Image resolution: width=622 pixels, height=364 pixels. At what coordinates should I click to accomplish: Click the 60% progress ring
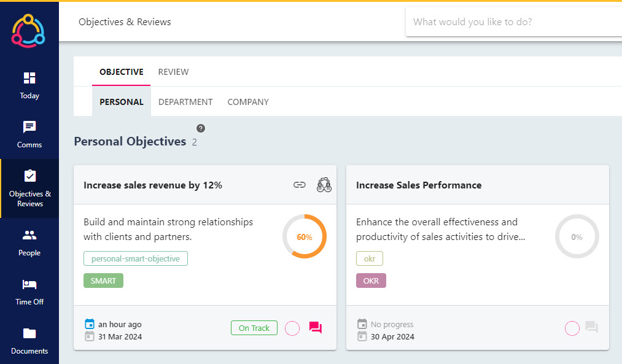pyautogui.click(x=305, y=237)
